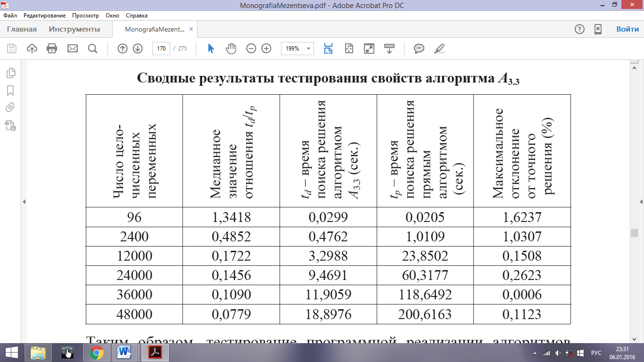Go to previous page arrow
Image resolution: width=644 pixels, height=362 pixels.
point(123,49)
